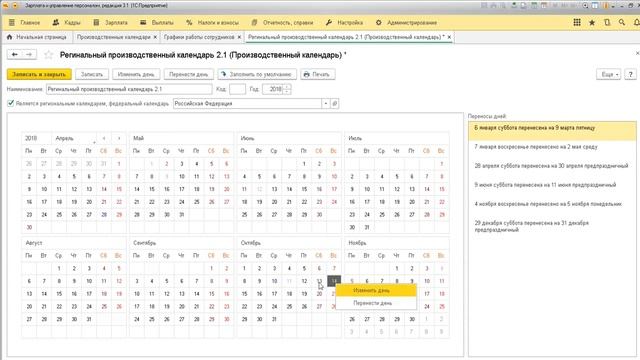Open the Настройка section

coord(344,22)
